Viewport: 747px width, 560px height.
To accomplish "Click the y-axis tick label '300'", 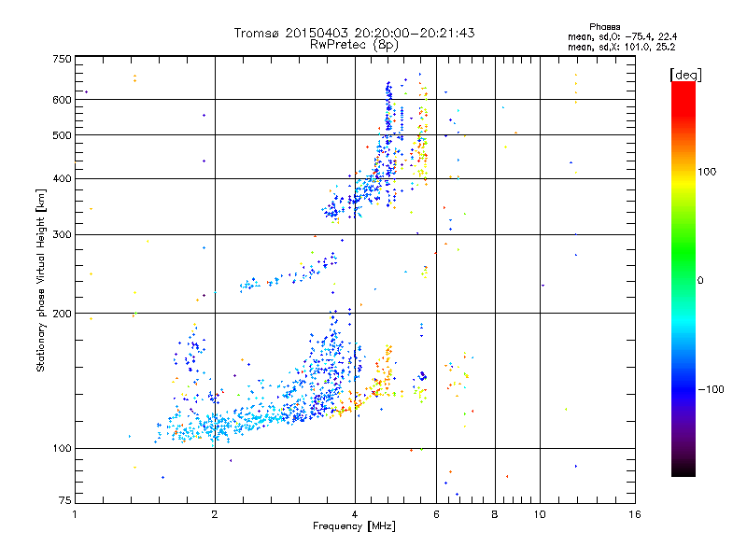I will tap(62, 235).
